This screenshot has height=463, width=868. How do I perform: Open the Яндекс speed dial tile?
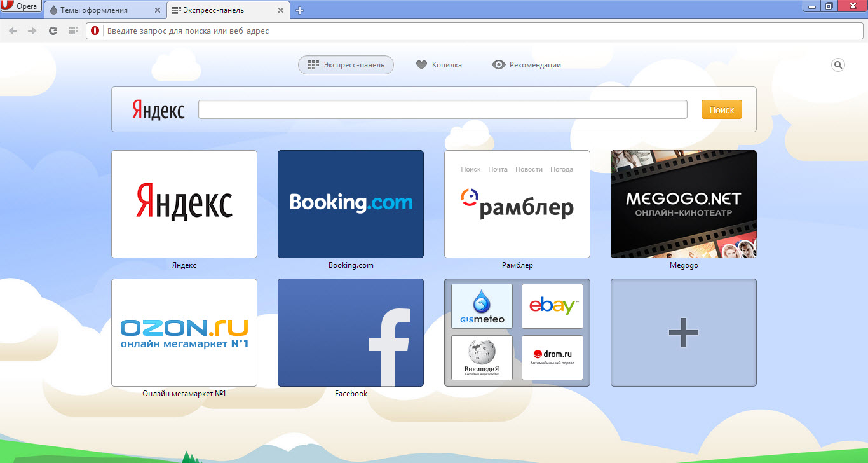click(x=184, y=204)
